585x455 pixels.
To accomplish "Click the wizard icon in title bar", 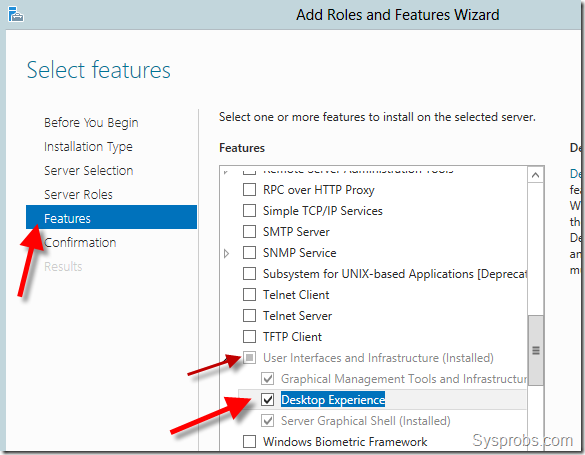I will tap(16, 14).
